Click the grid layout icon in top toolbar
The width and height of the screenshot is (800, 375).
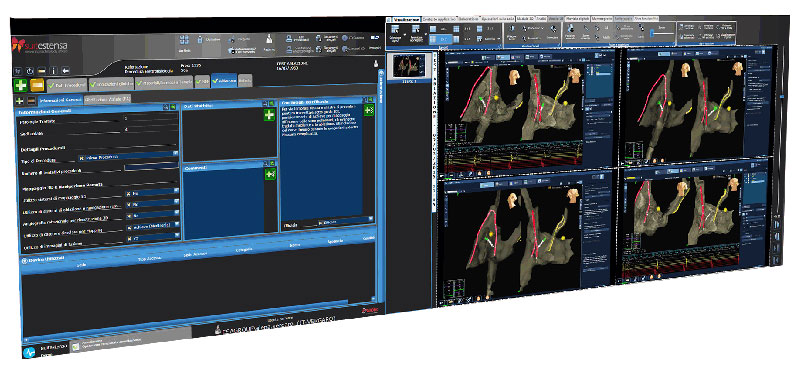tap(185, 40)
